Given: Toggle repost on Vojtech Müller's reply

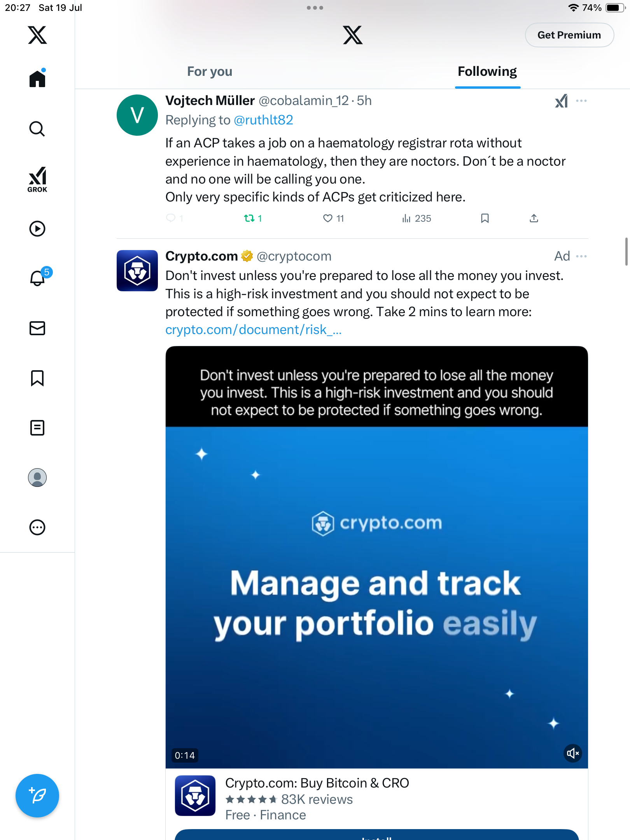Looking at the screenshot, I should pos(253,218).
